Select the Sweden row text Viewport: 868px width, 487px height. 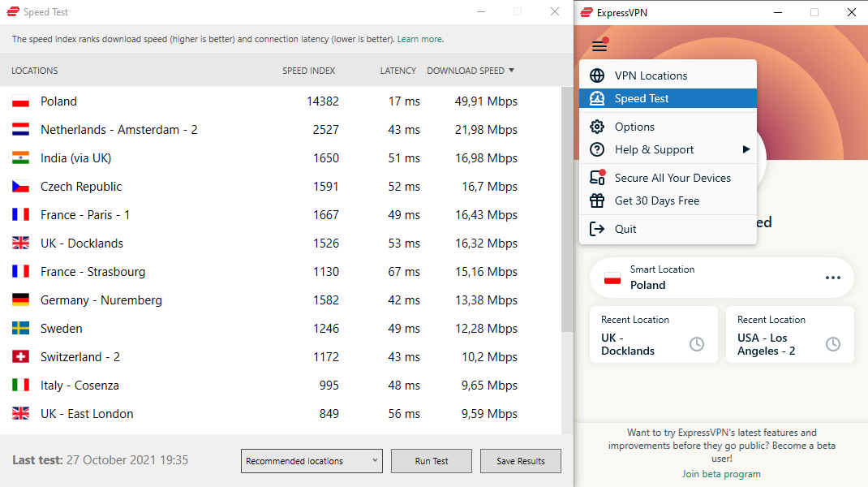pyautogui.click(x=62, y=328)
